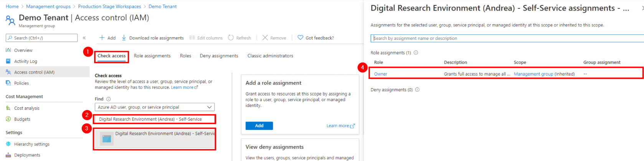Click the Got feedback? text
Image resolution: width=644 pixels, height=161 pixels.
point(320,38)
